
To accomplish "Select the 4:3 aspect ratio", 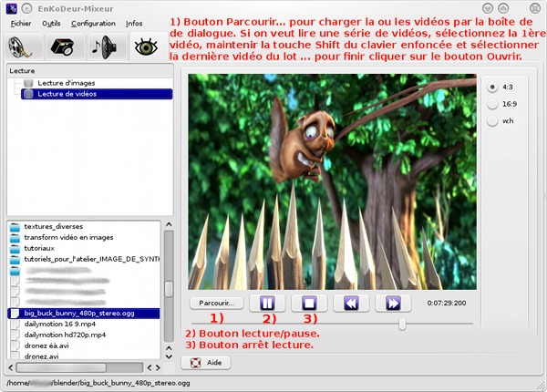I will coord(492,88).
